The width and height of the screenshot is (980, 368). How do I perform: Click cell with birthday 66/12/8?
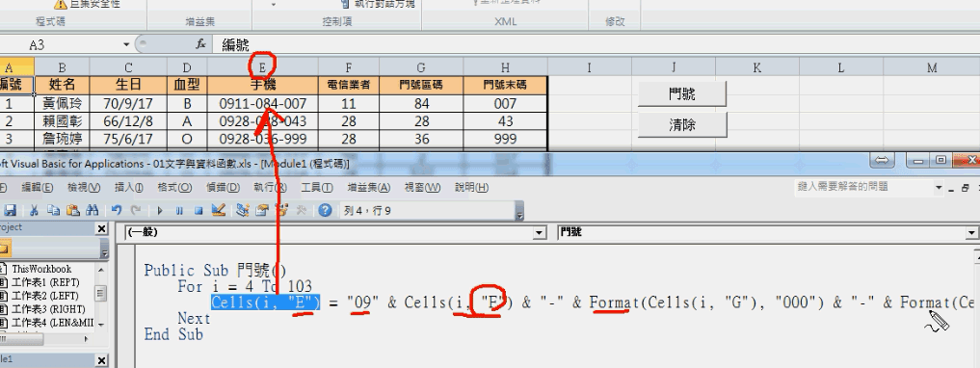tap(128, 120)
